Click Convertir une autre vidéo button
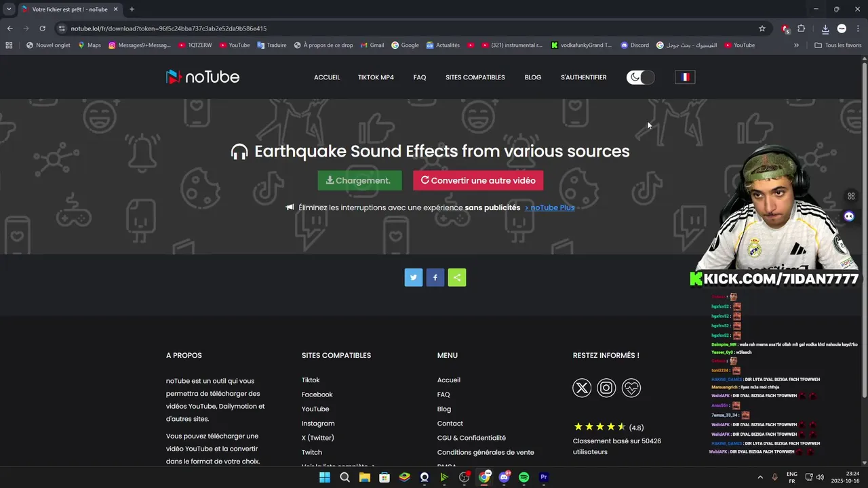Screen dimensions: 868x488 (478, 180)
